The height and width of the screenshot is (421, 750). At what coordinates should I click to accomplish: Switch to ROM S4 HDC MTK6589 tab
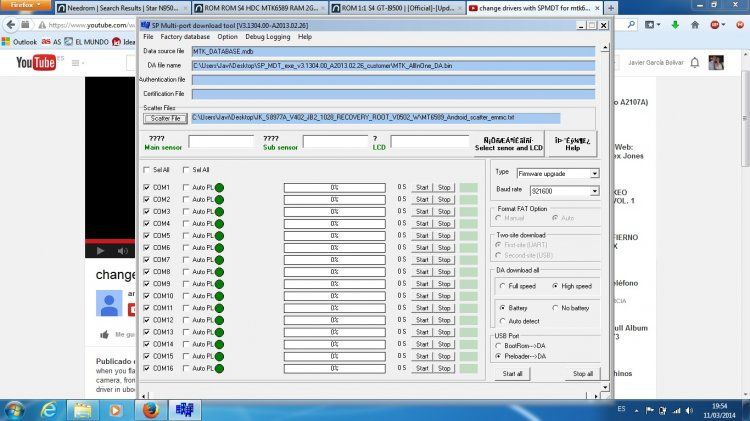pyautogui.click(x=260, y=8)
